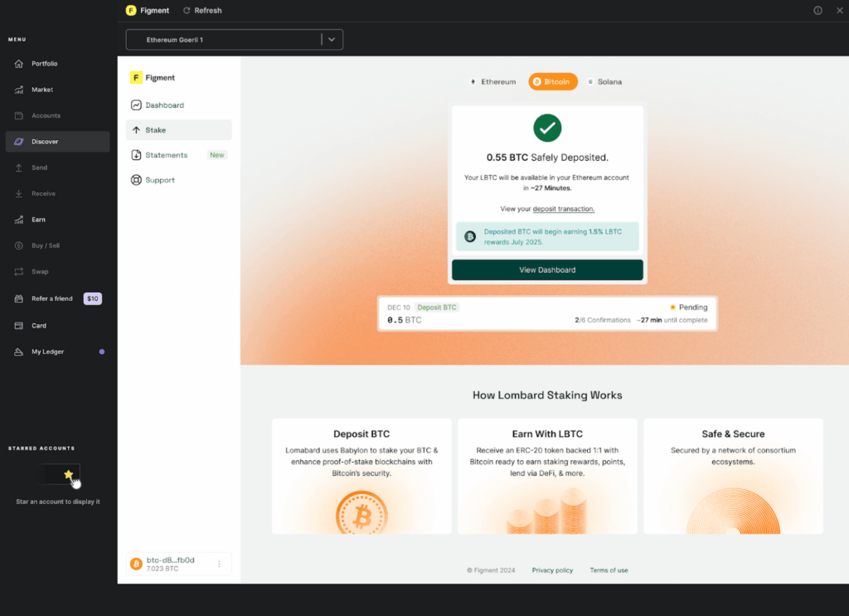849x616 pixels.
Task: Open Statements in Figment sidebar
Action: (x=166, y=155)
